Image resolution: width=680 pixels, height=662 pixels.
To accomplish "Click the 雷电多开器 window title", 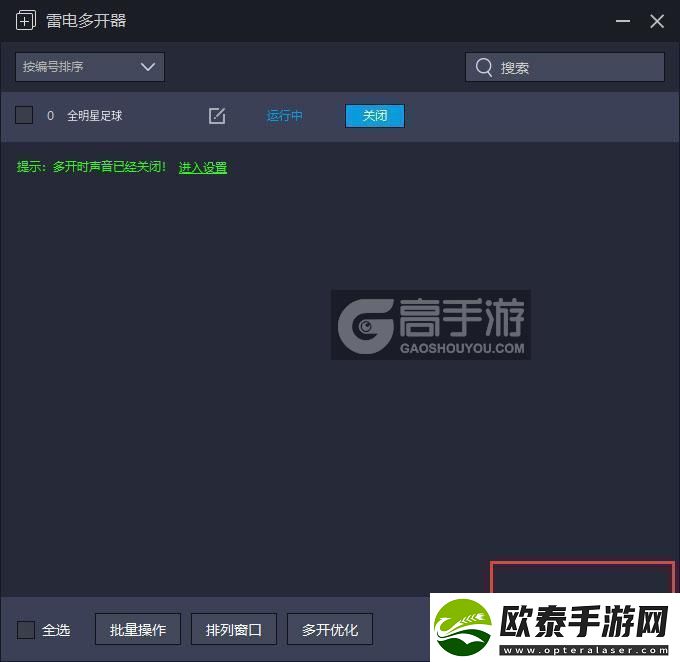I will point(86,21).
